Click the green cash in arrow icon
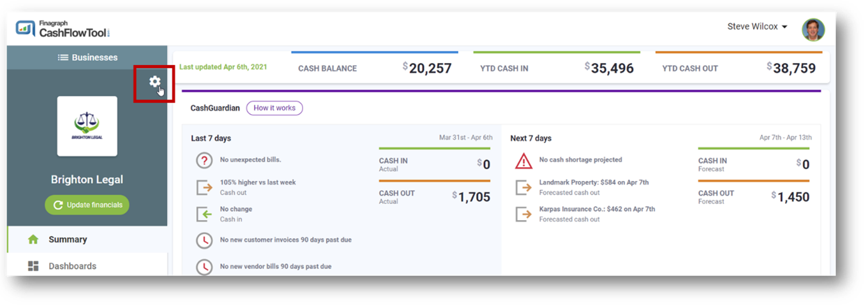Viewport: 868px width, 308px height. (204, 214)
